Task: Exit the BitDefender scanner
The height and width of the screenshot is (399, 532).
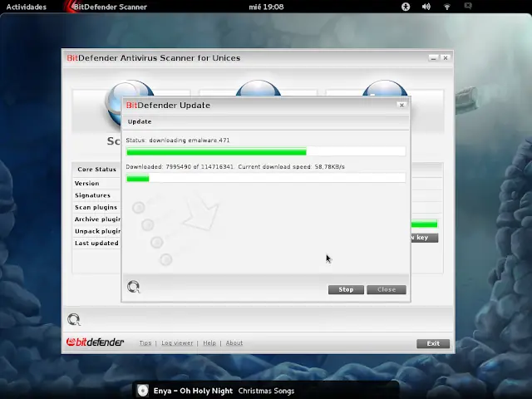Action: (x=433, y=343)
